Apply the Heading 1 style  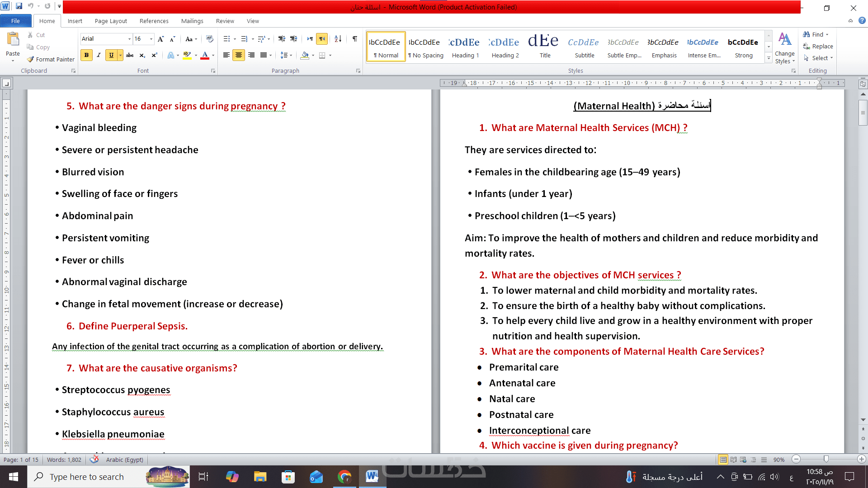(465, 47)
